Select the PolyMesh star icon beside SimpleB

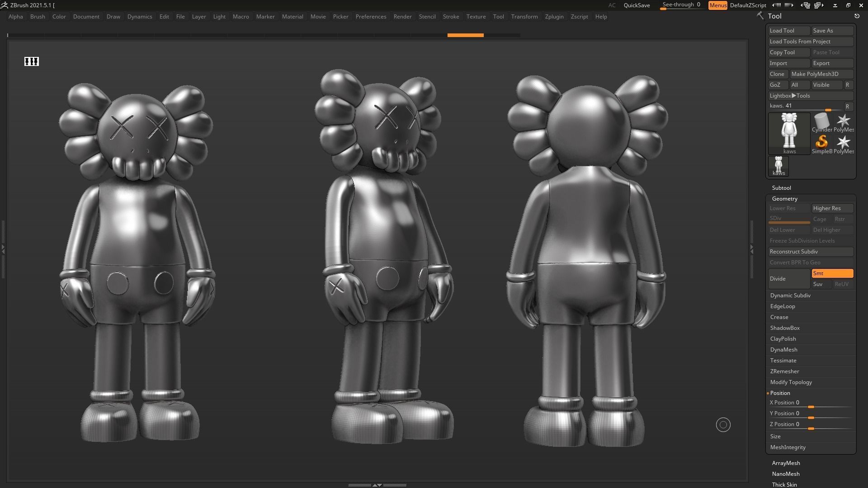[x=844, y=144]
